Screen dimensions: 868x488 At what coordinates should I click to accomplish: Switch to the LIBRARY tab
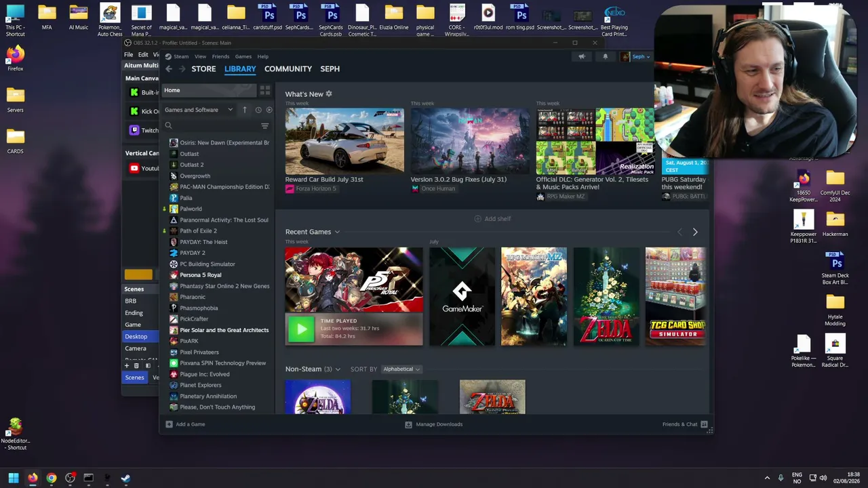pyautogui.click(x=240, y=69)
